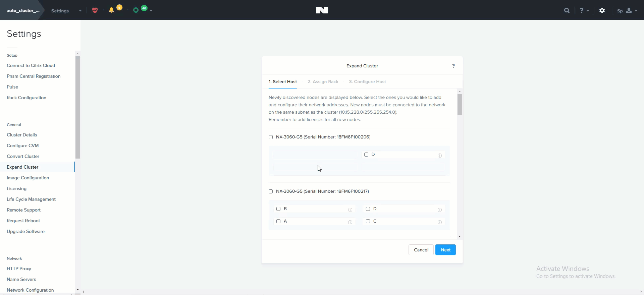644x295 pixels.
Task: Click the red heart health status icon
Action: (x=95, y=10)
